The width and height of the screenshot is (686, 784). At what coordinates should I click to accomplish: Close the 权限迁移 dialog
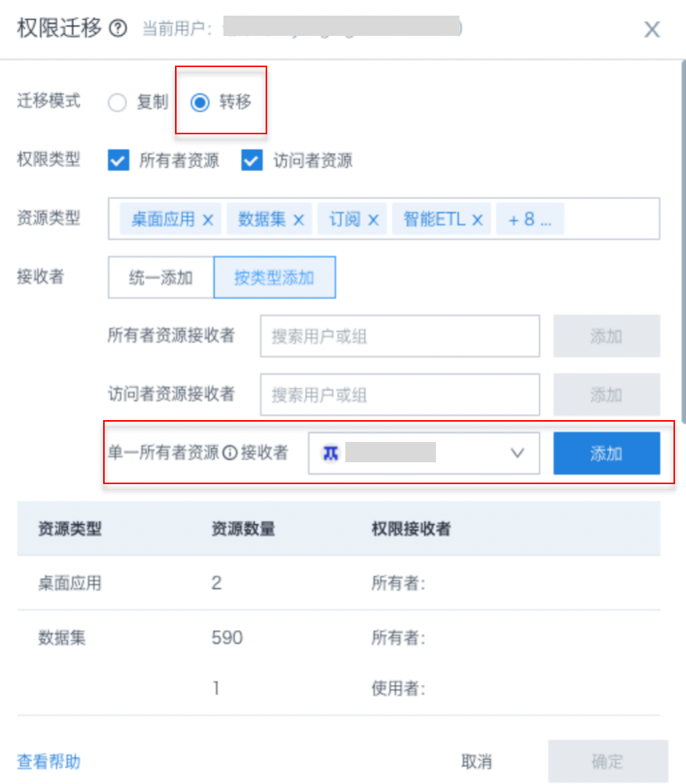[x=652, y=30]
